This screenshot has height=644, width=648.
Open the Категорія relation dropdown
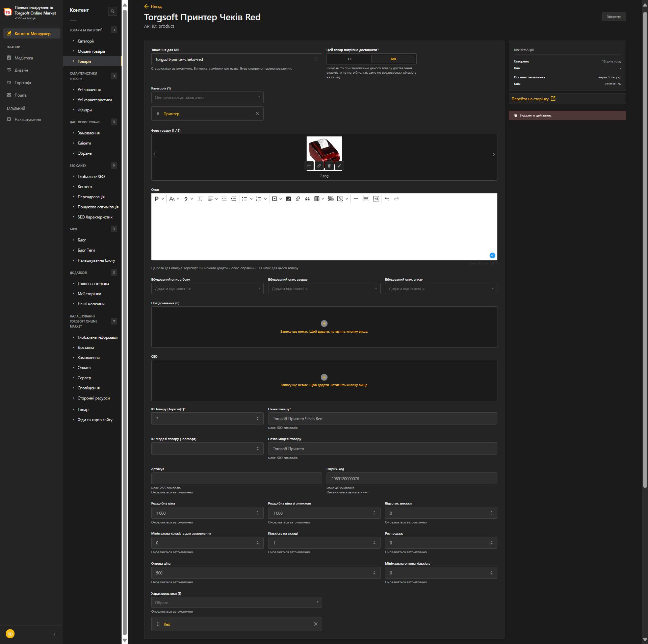[207, 97]
